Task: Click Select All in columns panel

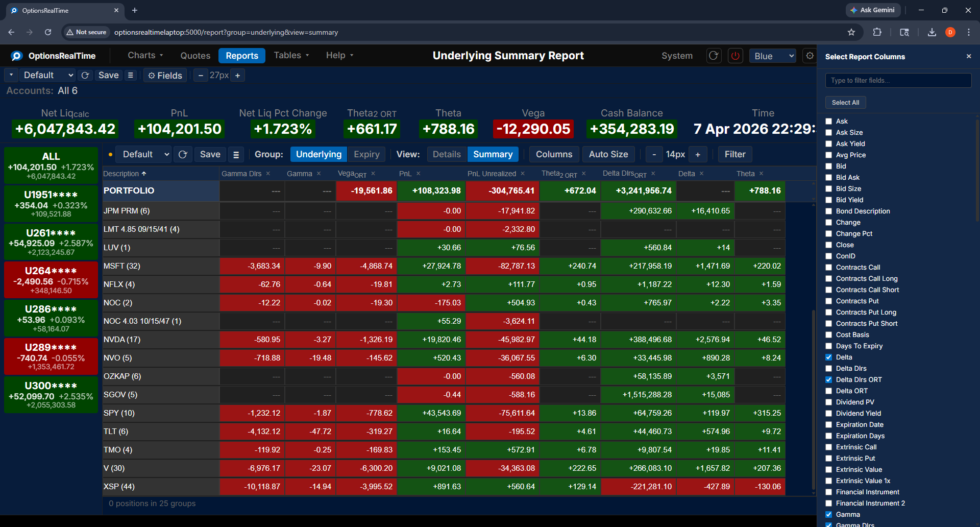Action: [x=845, y=103]
